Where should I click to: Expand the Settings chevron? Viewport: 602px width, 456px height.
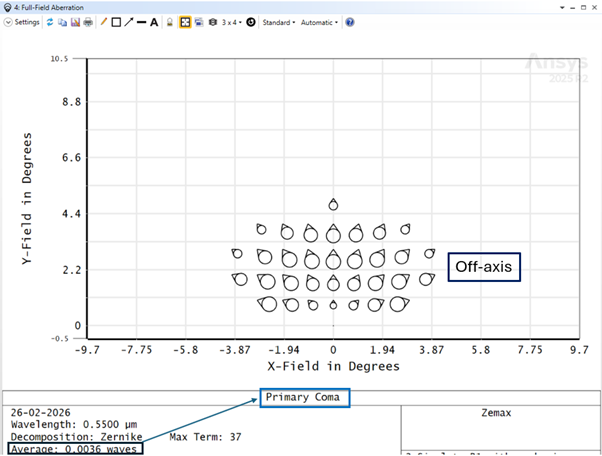click(x=8, y=22)
